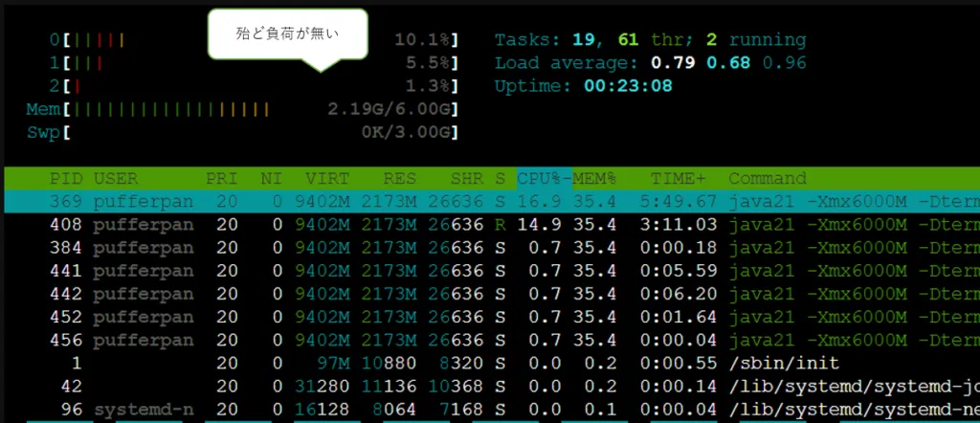
Task: Sort processes by PID column header
Action: (x=67, y=179)
